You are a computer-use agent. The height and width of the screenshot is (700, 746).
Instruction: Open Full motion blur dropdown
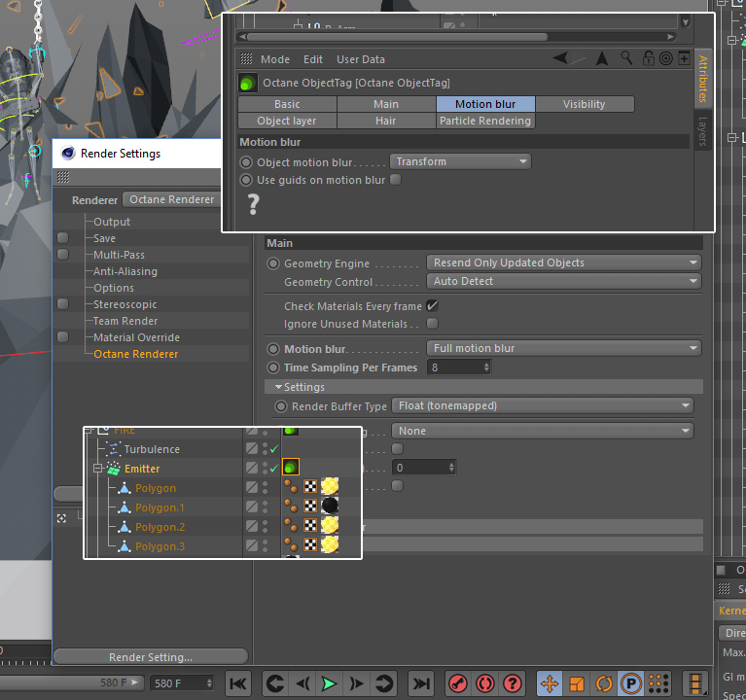point(564,348)
